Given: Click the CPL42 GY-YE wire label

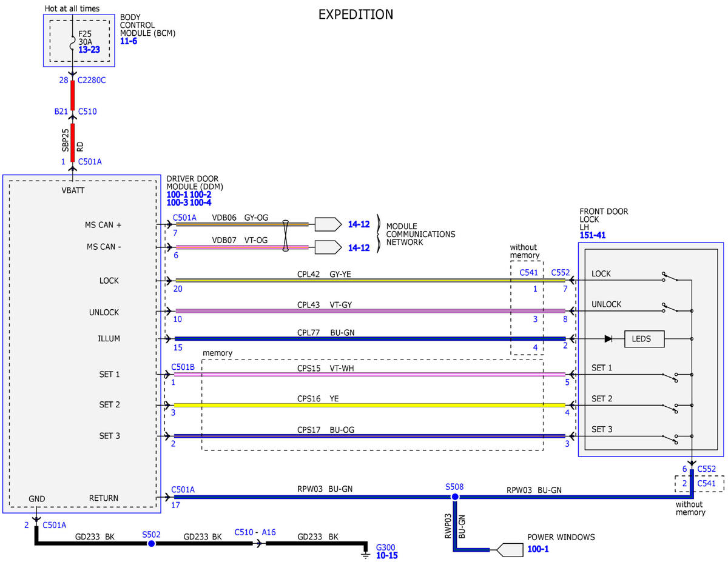Looking at the screenshot, I should [x=324, y=274].
